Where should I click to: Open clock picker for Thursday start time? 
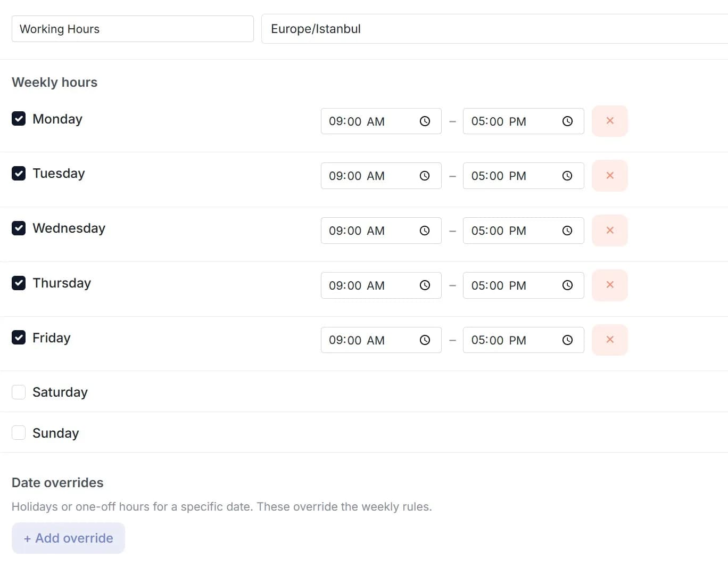click(425, 285)
